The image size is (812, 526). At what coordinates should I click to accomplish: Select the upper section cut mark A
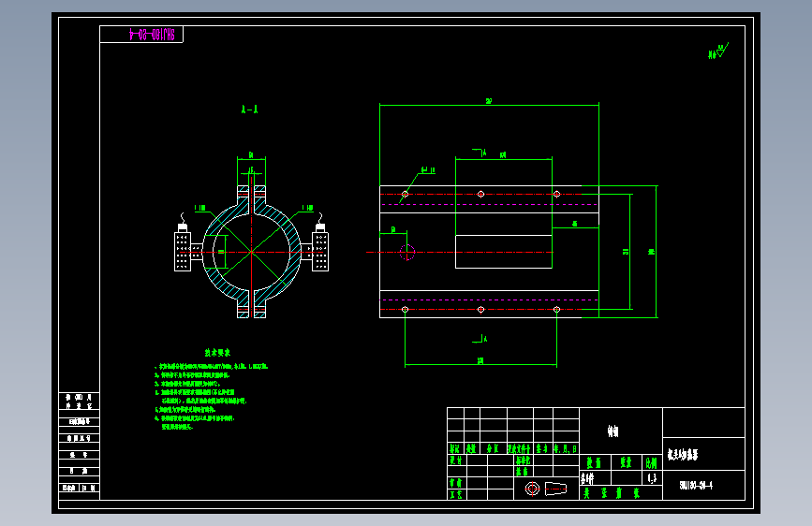tap(480, 153)
